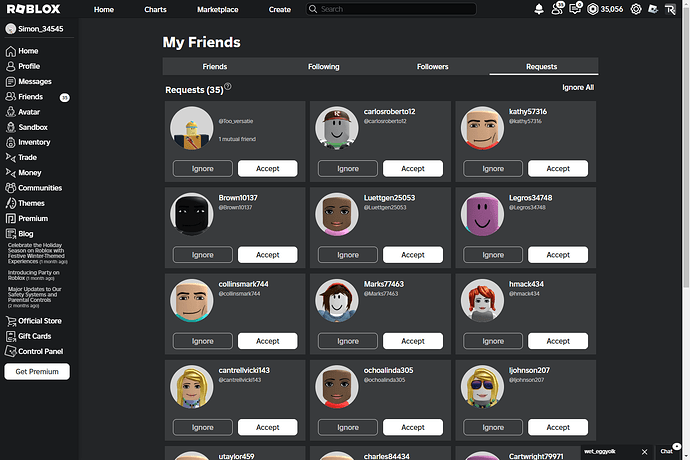
Task: Accept request from Brown10137
Action: [268, 255]
